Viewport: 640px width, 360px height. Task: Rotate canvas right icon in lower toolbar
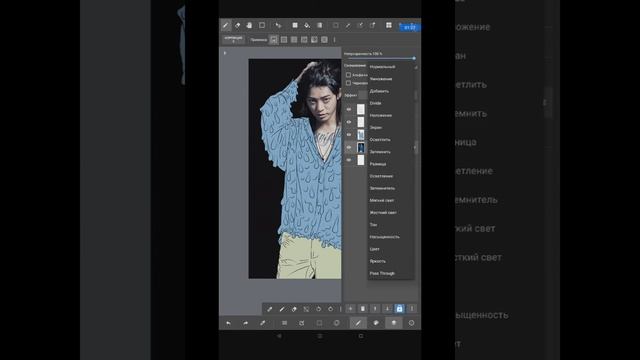click(x=330, y=309)
